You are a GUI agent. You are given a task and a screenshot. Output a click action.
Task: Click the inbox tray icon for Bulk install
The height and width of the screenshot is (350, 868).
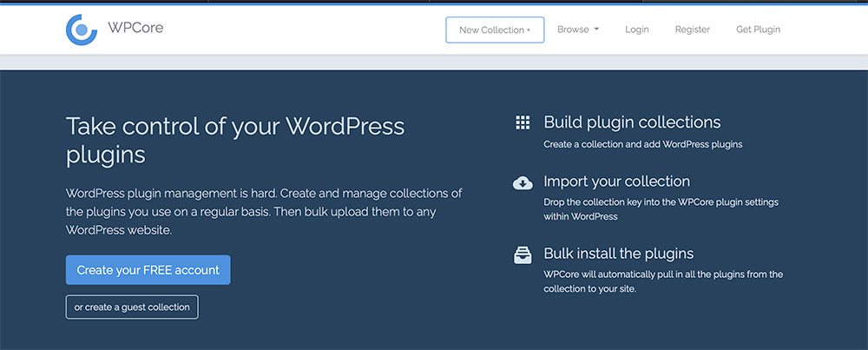(523, 254)
